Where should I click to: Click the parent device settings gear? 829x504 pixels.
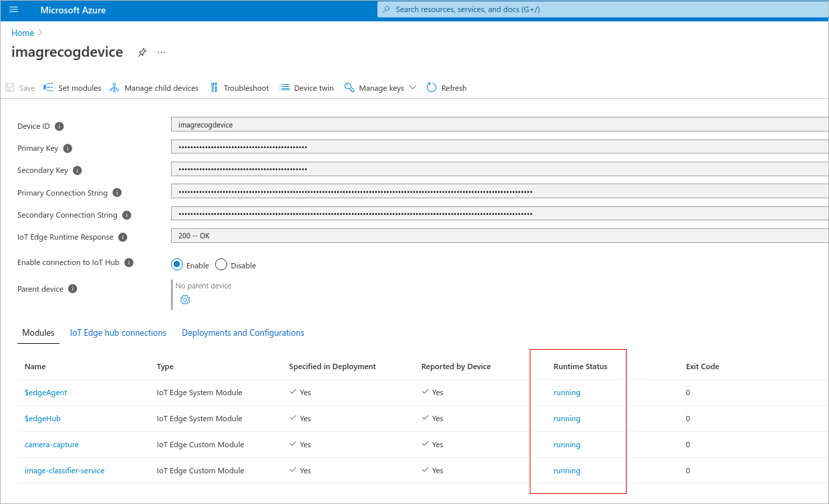pyautogui.click(x=185, y=300)
